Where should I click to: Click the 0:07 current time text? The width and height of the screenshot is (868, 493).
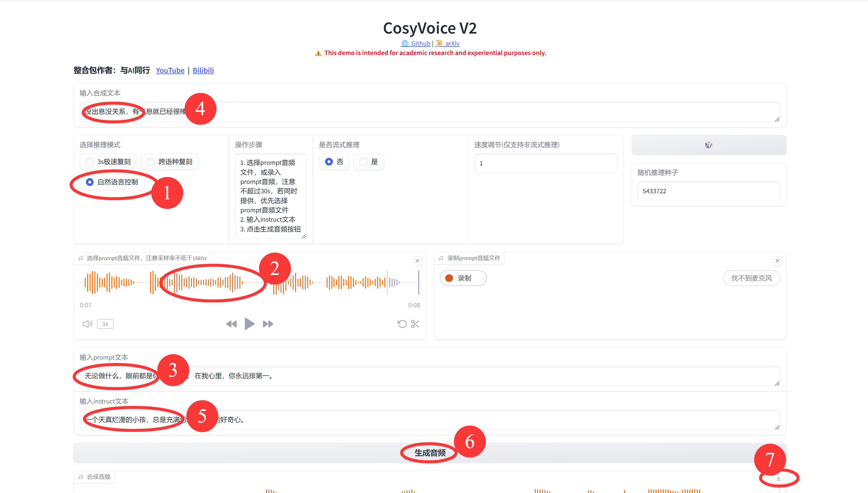tap(85, 305)
